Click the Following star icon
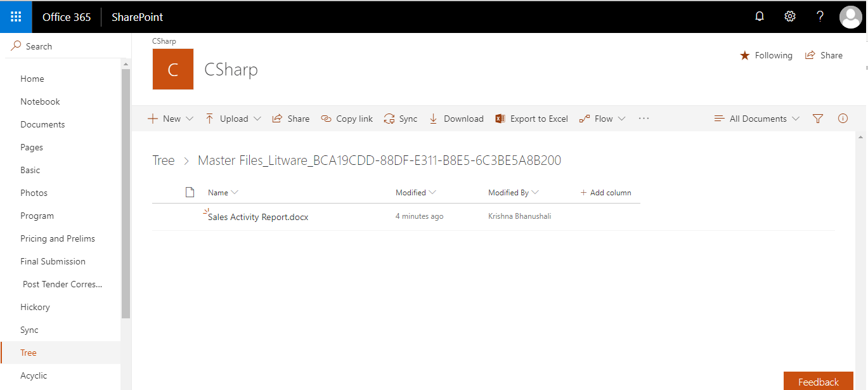This screenshot has width=868, height=390. [745, 56]
